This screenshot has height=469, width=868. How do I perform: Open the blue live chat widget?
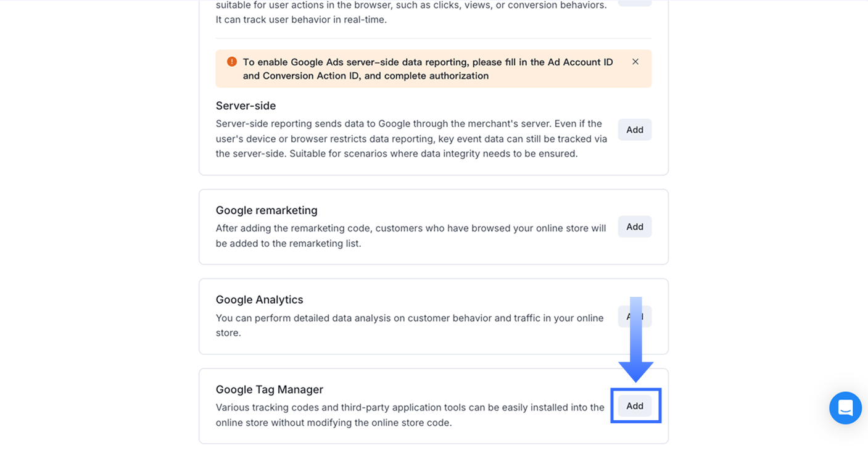click(x=845, y=408)
